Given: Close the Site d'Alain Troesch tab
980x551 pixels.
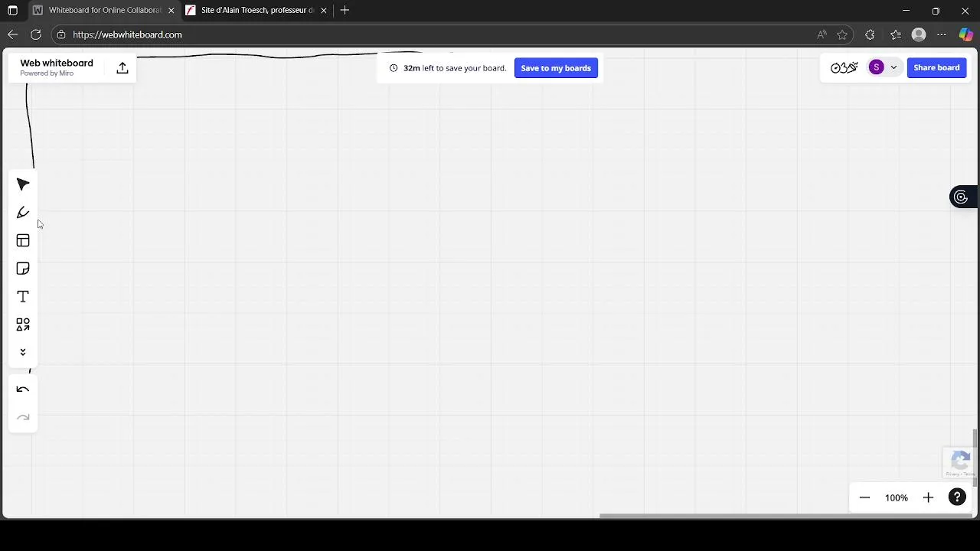Looking at the screenshot, I should coord(324,11).
